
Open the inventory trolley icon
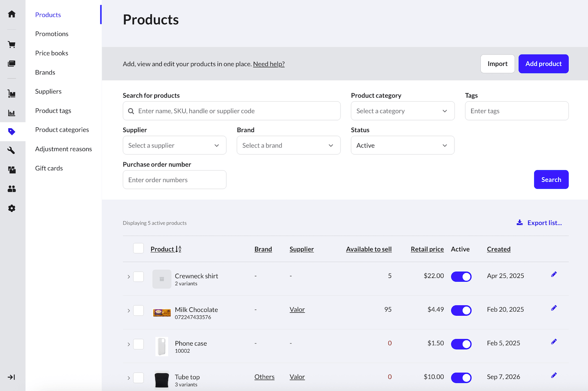(12, 94)
